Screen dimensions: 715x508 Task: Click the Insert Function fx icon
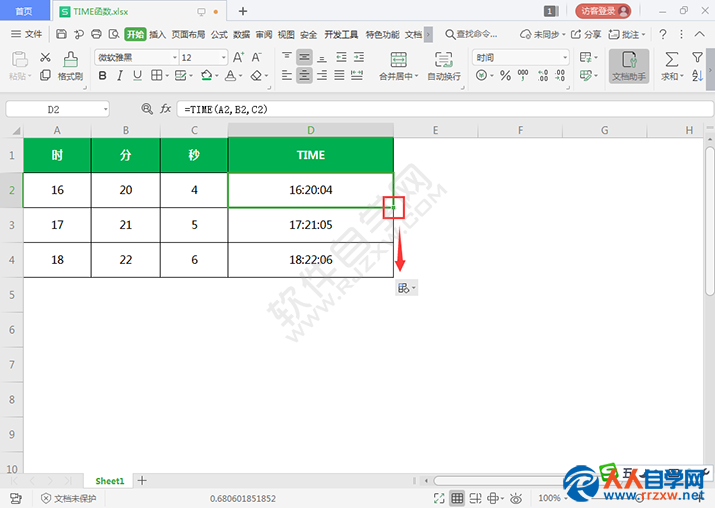pos(165,109)
